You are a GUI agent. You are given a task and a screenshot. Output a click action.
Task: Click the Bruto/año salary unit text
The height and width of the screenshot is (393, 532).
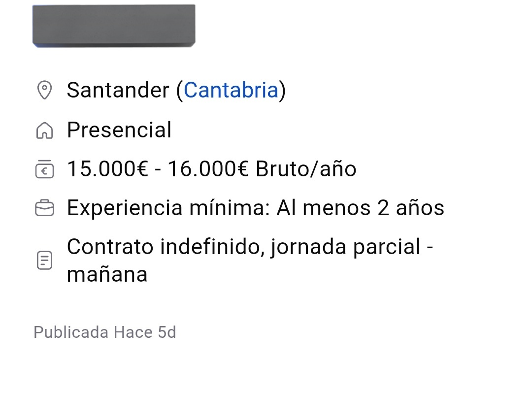coord(306,169)
